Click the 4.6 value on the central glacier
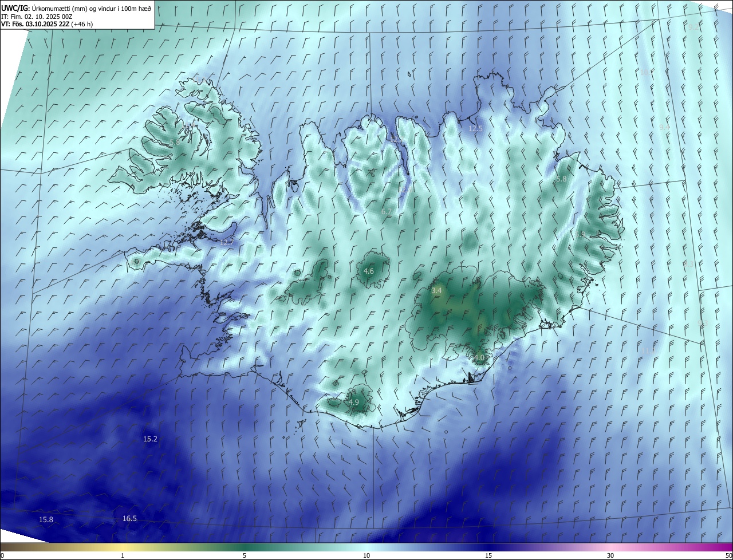This screenshot has height=560, width=733. (369, 271)
